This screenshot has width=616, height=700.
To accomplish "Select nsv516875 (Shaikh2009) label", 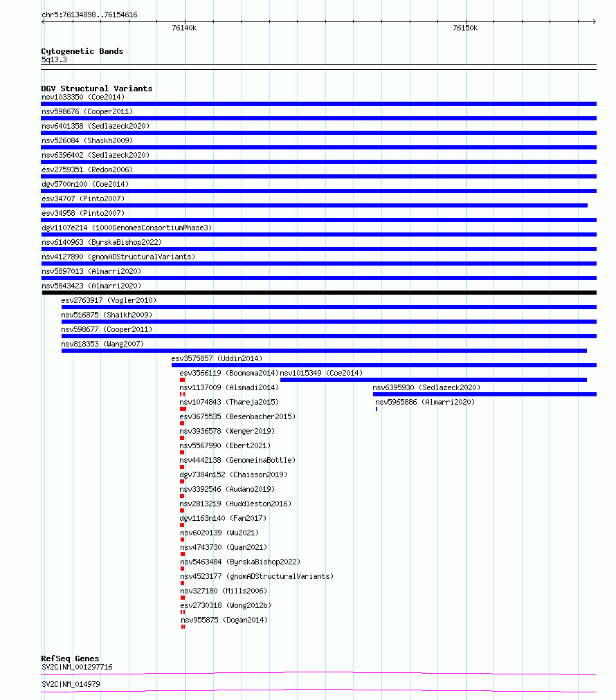I will point(107,315).
